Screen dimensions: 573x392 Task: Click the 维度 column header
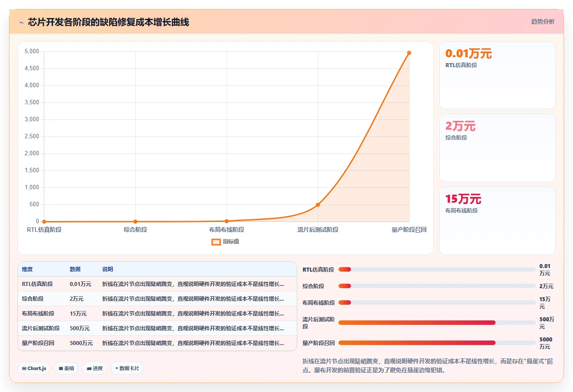27,269
